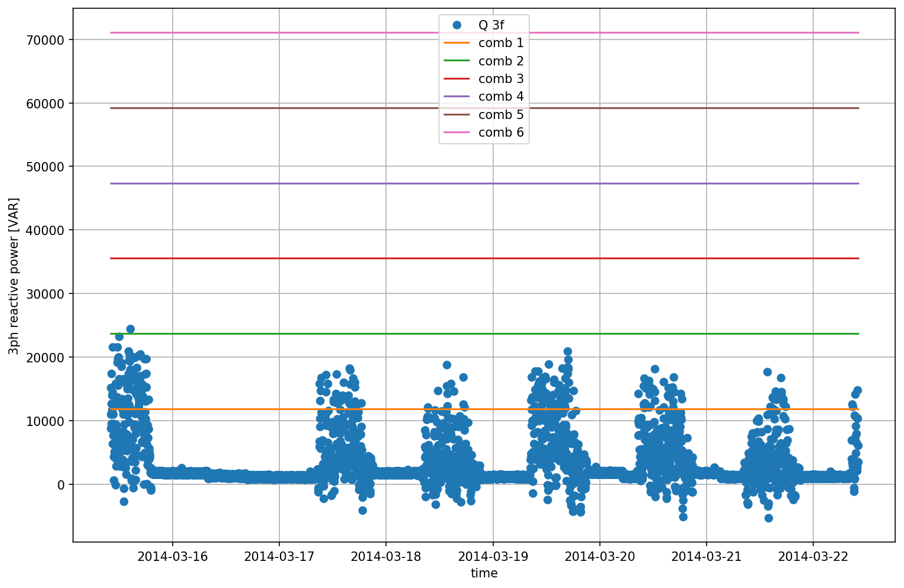Click the Q 3f legend text
This screenshot has height=588, width=904.
(x=491, y=25)
